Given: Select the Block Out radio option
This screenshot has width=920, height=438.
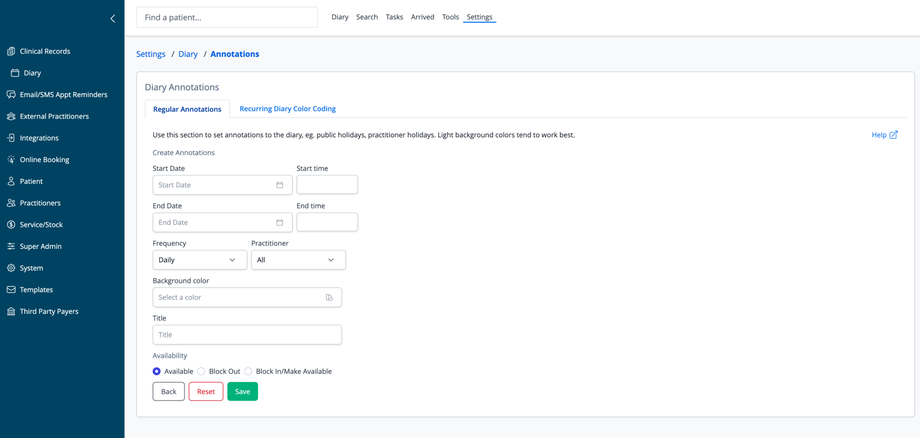Looking at the screenshot, I should tap(201, 371).
